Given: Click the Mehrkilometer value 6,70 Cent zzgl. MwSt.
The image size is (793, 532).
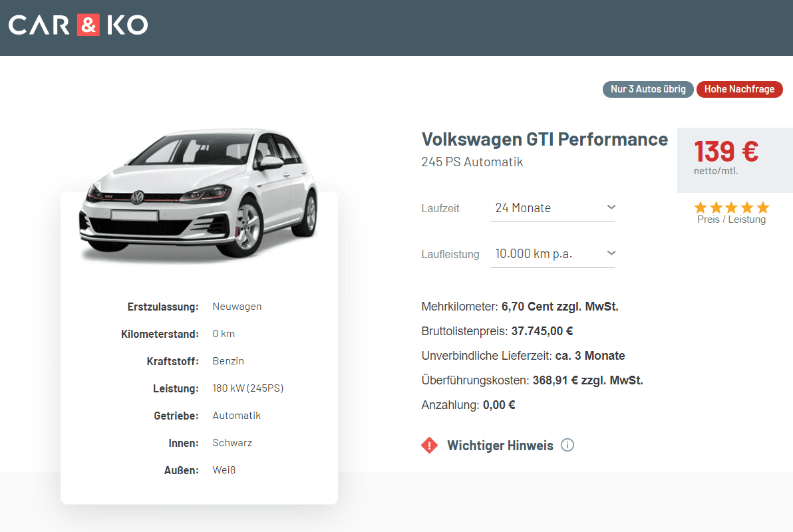Looking at the screenshot, I should click(560, 307).
